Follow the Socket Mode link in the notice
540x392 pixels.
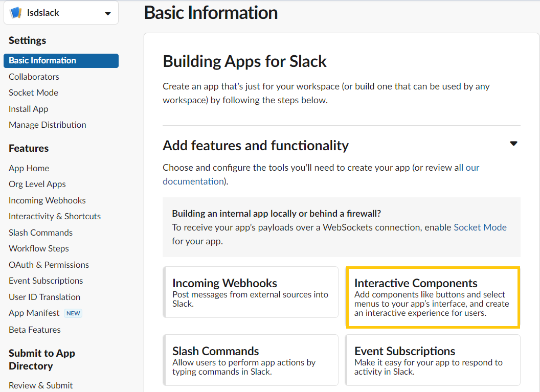(480, 227)
